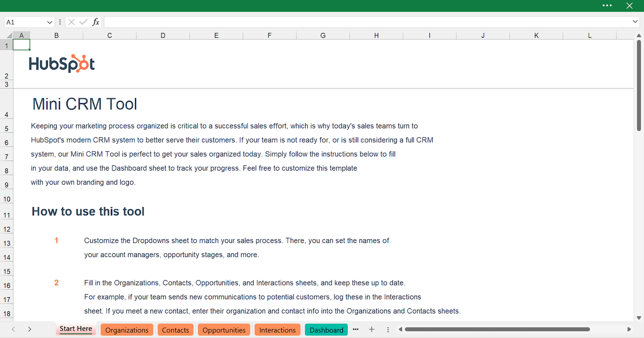Viewport: 644px width, 338px height.
Task: Select column G header
Action: [x=323, y=35]
